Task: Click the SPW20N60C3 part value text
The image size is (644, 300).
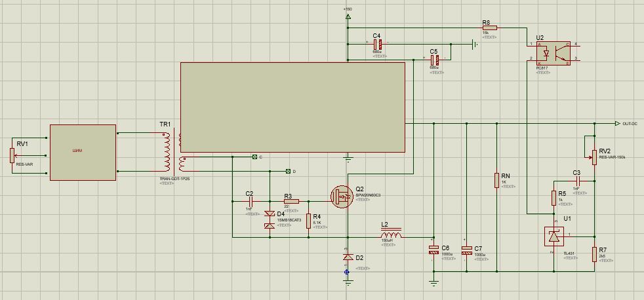Action: pyautogui.click(x=369, y=195)
